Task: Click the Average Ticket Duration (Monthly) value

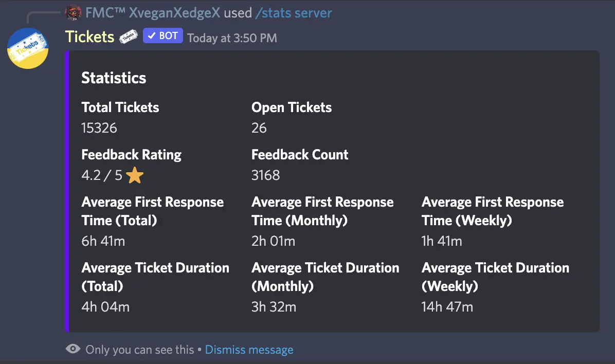Action: tap(274, 307)
